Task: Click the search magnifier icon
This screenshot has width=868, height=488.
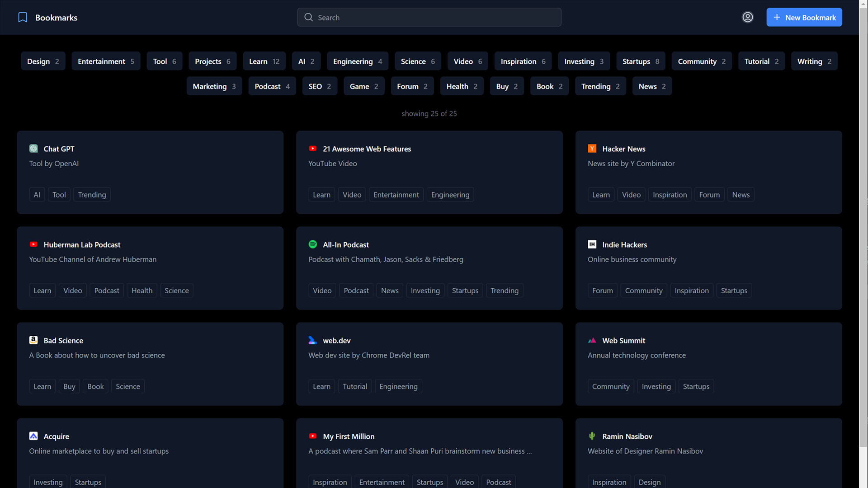Action: (x=308, y=17)
